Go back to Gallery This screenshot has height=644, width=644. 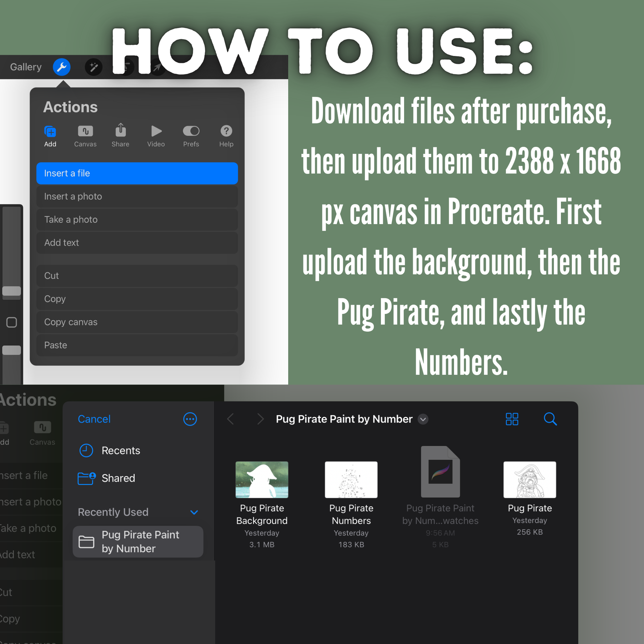26,67
